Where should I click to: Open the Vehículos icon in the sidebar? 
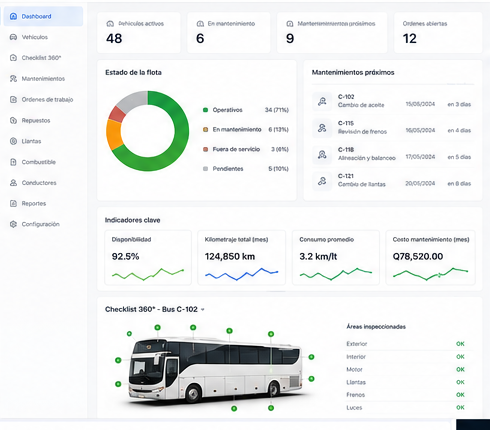click(x=13, y=37)
